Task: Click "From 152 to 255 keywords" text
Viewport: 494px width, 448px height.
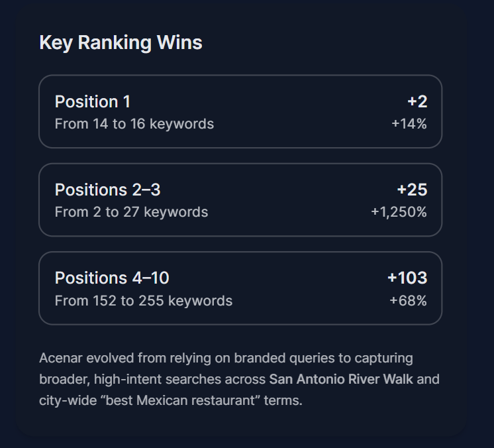Action: (143, 301)
